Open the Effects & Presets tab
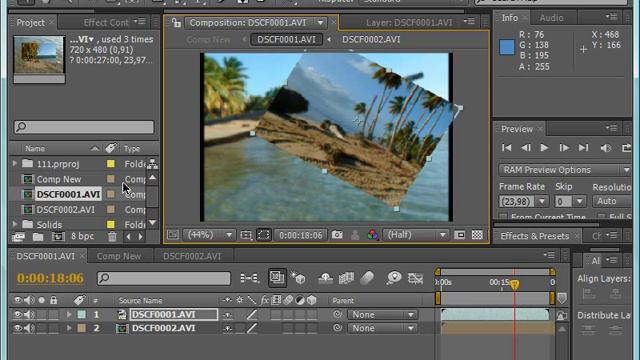This screenshot has width=640, height=360. (534, 236)
